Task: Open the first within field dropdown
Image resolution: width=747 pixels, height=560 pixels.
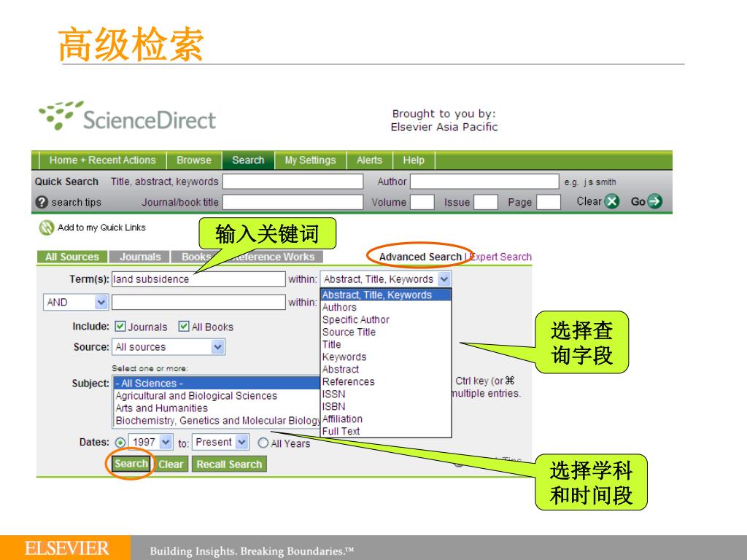Action: pos(444,279)
